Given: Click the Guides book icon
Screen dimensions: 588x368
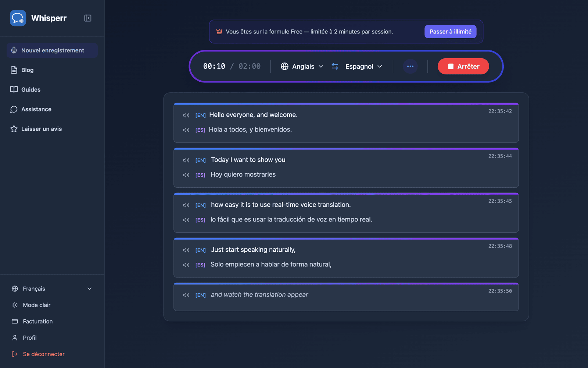Looking at the screenshot, I should (x=14, y=89).
